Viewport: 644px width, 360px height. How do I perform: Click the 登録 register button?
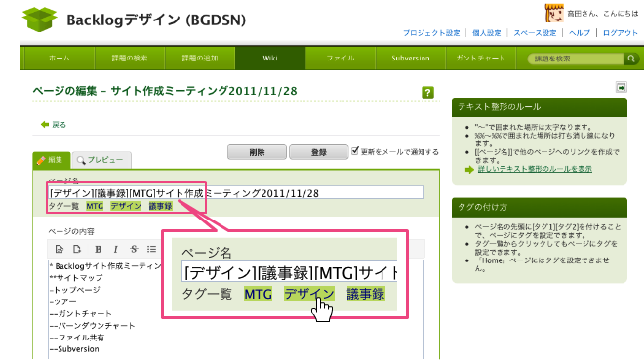tap(319, 152)
